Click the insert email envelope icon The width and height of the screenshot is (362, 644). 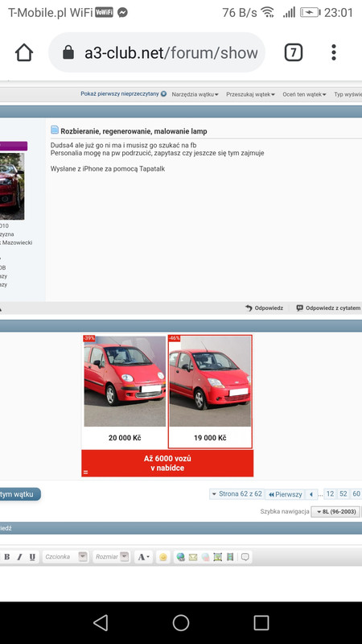pos(193,557)
